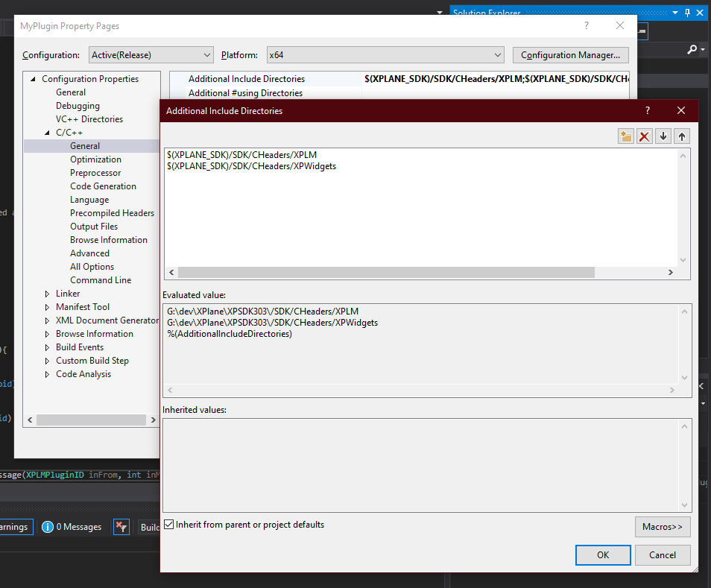711x588 pixels.
Task: Toggle the 0 Messages filter
Action: click(x=72, y=527)
